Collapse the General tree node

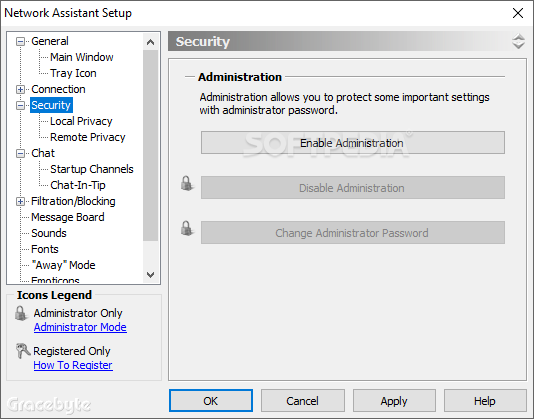[x=20, y=42]
